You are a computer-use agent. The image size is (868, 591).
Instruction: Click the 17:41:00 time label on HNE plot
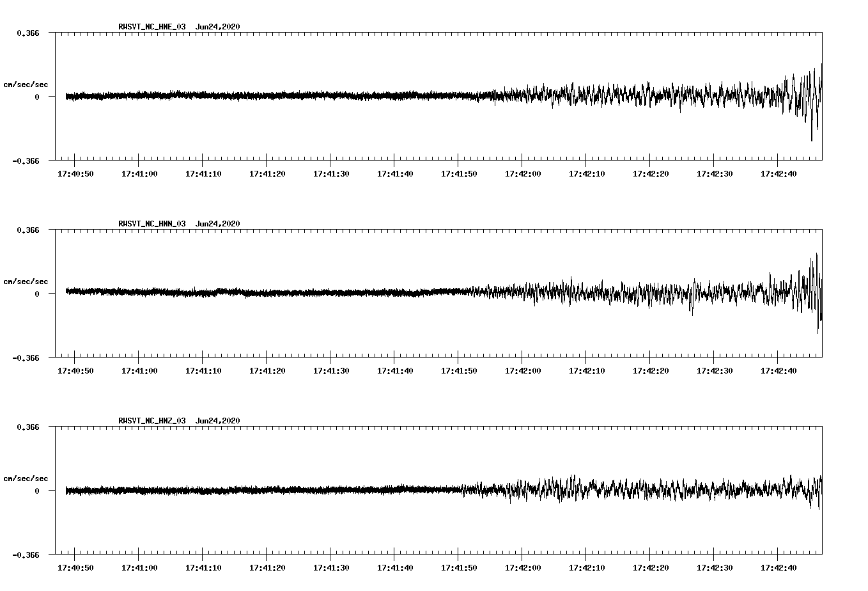click(139, 174)
